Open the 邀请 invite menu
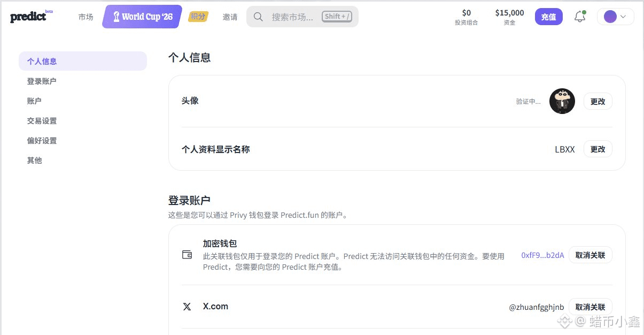Image resolution: width=644 pixels, height=335 pixels. tap(230, 17)
